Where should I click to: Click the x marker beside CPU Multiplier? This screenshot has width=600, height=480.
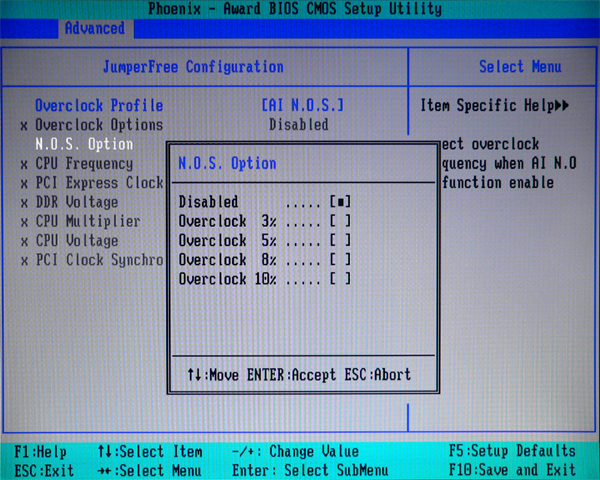point(24,223)
